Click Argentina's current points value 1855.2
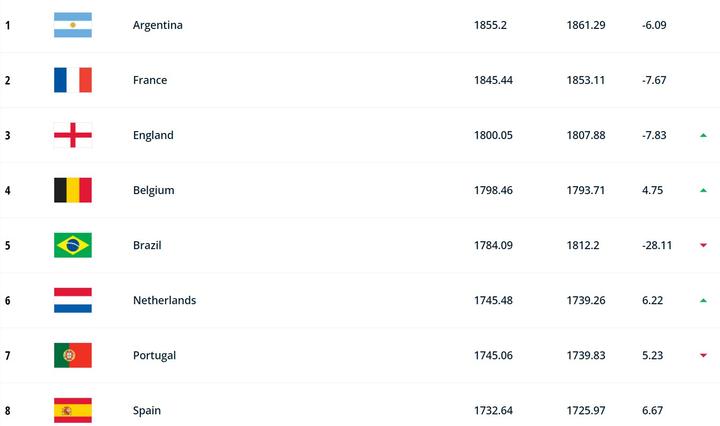The width and height of the screenshot is (720, 426). [x=490, y=25]
